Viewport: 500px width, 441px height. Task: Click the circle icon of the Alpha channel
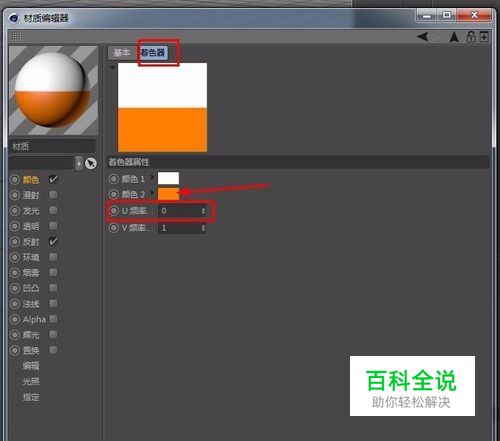click(15, 319)
